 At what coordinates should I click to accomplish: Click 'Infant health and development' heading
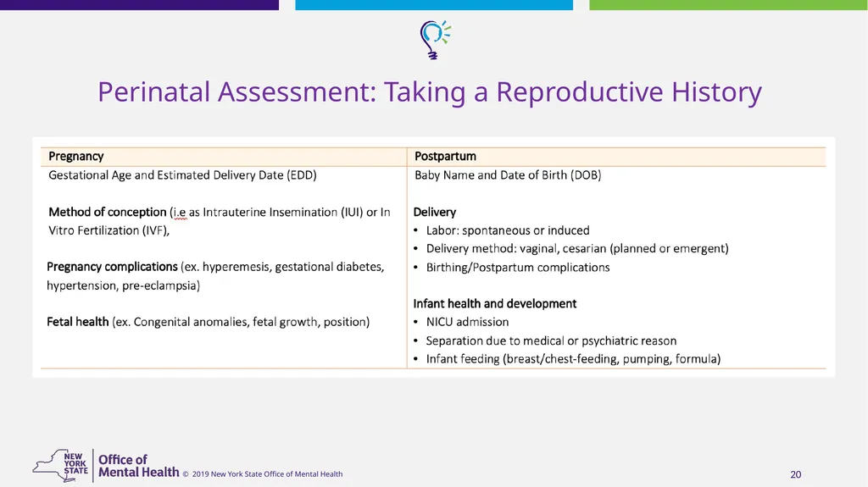(x=495, y=304)
